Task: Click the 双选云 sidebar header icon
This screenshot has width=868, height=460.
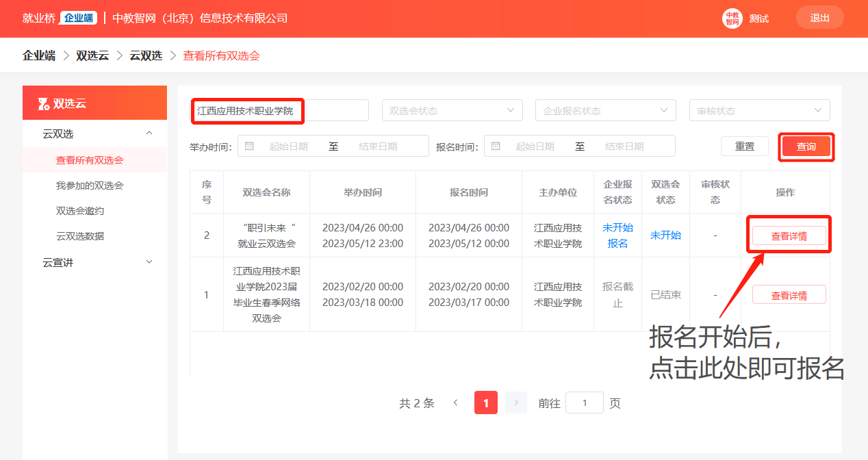Action: click(43, 104)
